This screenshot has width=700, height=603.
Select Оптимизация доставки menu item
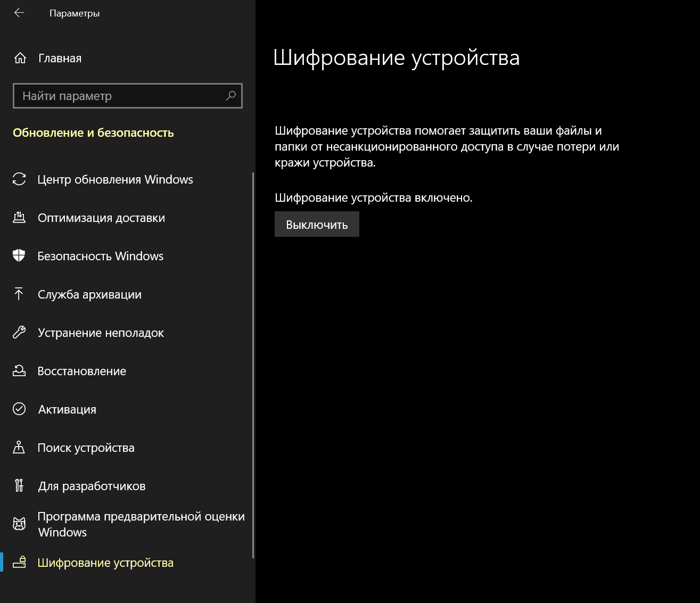tap(101, 218)
